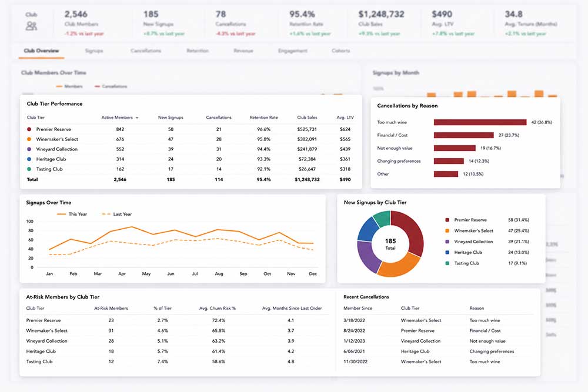
Task: Click the donut chart 185 Total center
Action: tap(390, 243)
